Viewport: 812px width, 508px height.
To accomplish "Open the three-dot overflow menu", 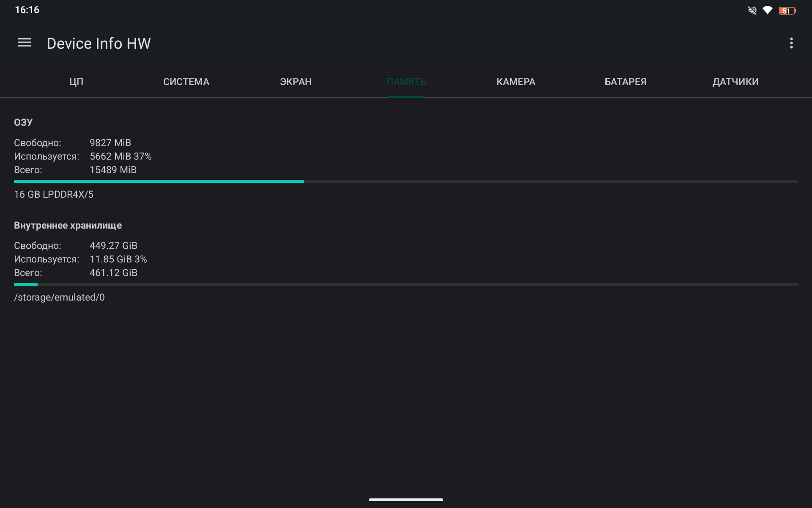I will [791, 43].
